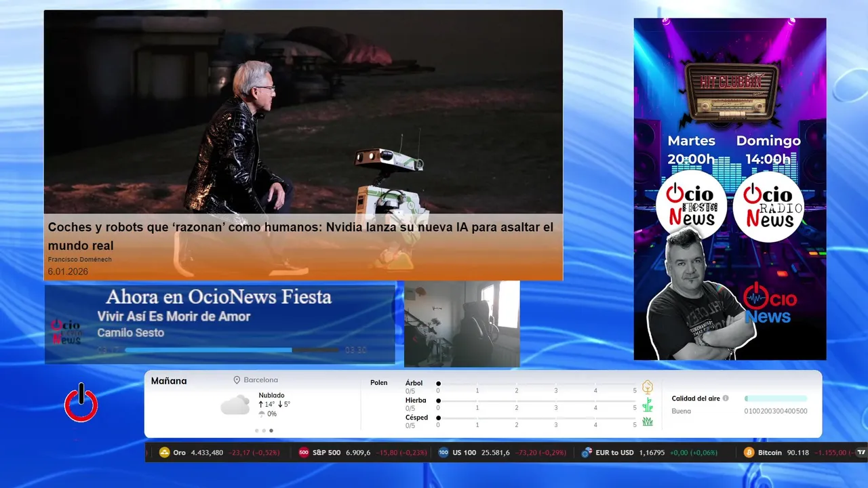Click the orange Bitcoin icon
The width and height of the screenshot is (868, 488).
coord(749,453)
